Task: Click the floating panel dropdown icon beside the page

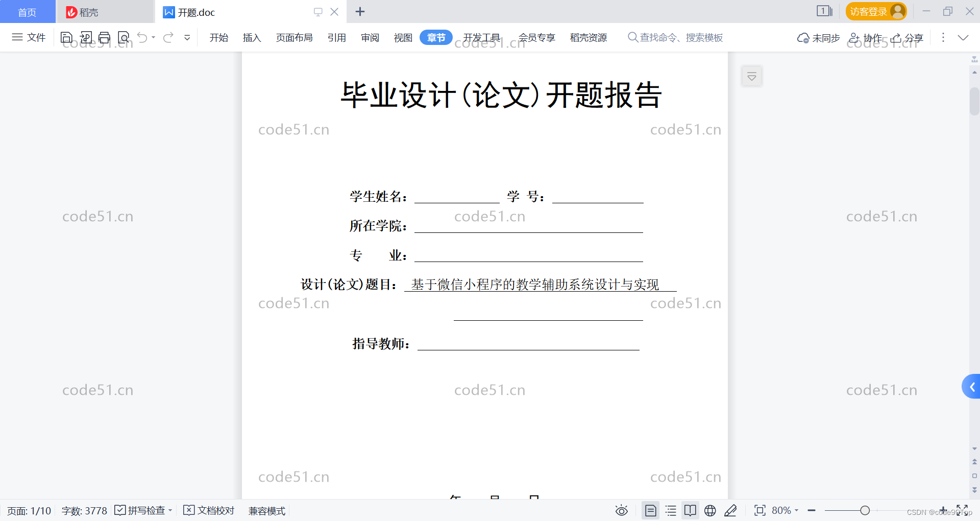Action: pyautogui.click(x=752, y=77)
